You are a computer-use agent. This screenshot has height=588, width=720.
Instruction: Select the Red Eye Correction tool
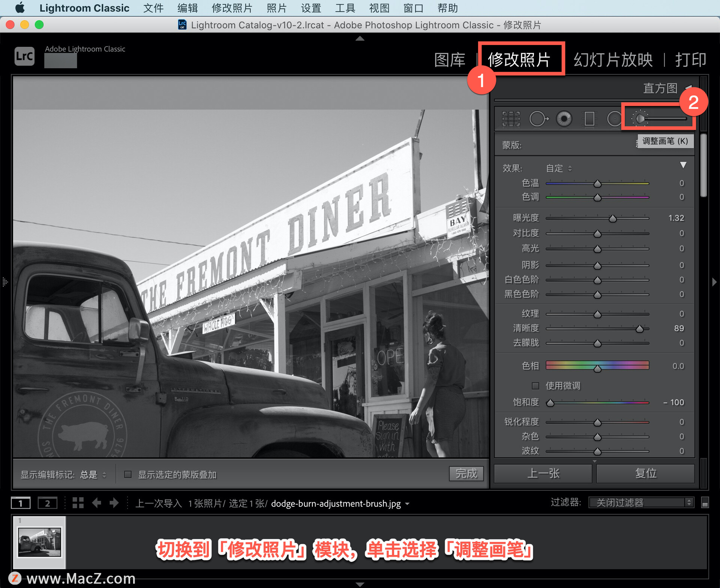click(x=564, y=119)
